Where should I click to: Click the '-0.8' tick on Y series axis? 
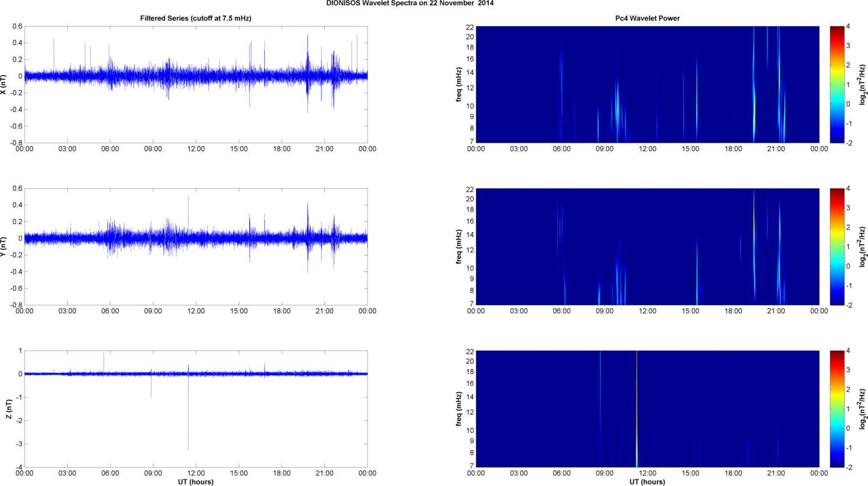[x=17, y=305]
